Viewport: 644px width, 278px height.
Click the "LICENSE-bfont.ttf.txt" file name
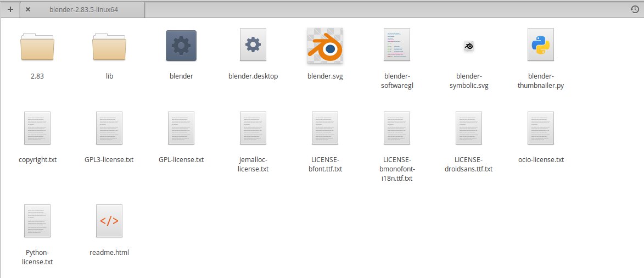tap(325, 164)
